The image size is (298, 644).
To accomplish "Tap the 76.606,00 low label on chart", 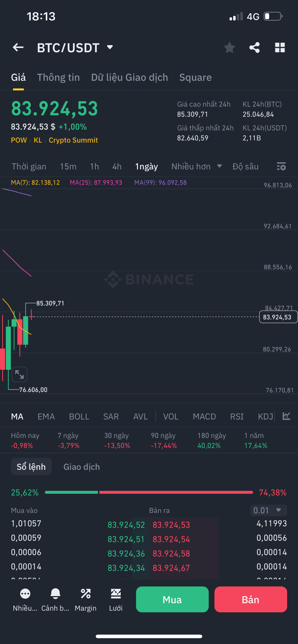I will pos(33,390).
